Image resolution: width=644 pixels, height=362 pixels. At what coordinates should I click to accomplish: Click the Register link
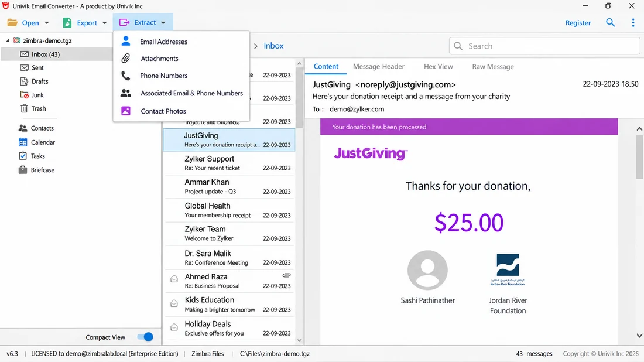578,23
